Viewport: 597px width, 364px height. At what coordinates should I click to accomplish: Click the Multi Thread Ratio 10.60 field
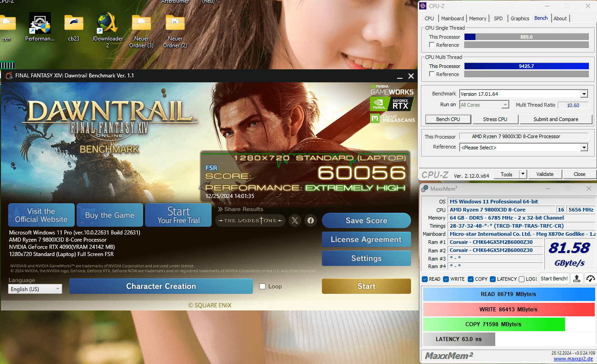pyautogui.click(x=573, y=105)
